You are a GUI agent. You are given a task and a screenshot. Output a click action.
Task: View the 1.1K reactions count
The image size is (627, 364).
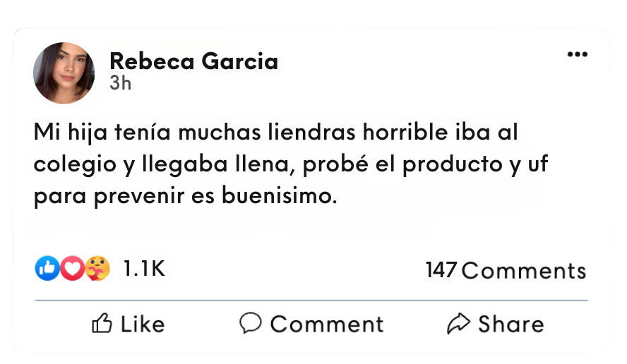(x=144, y=268)
